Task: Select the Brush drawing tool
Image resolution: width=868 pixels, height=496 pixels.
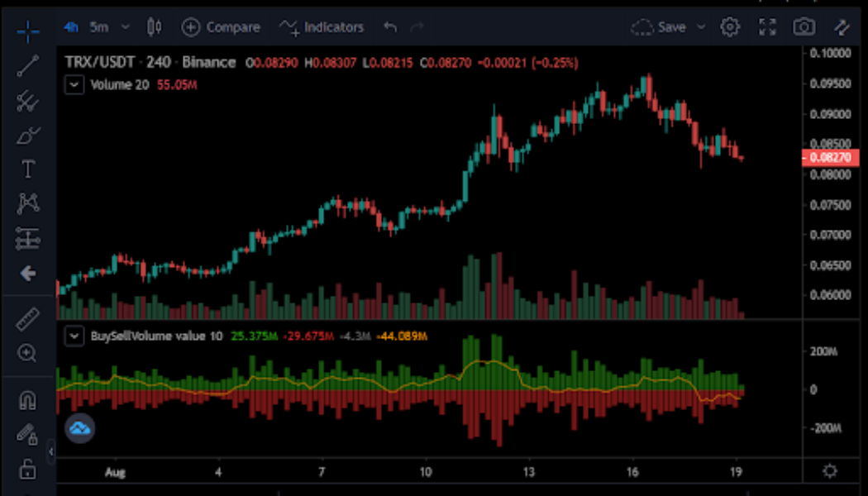Action: click(x=27, y=134)
